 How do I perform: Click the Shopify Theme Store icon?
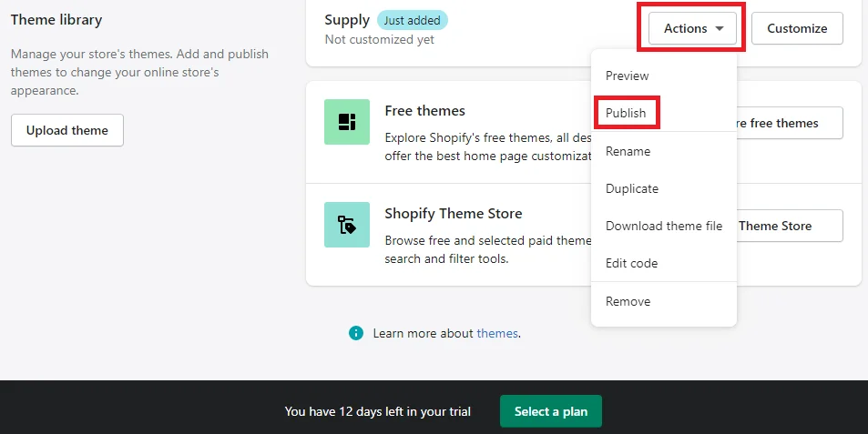(x=347, y=225)
